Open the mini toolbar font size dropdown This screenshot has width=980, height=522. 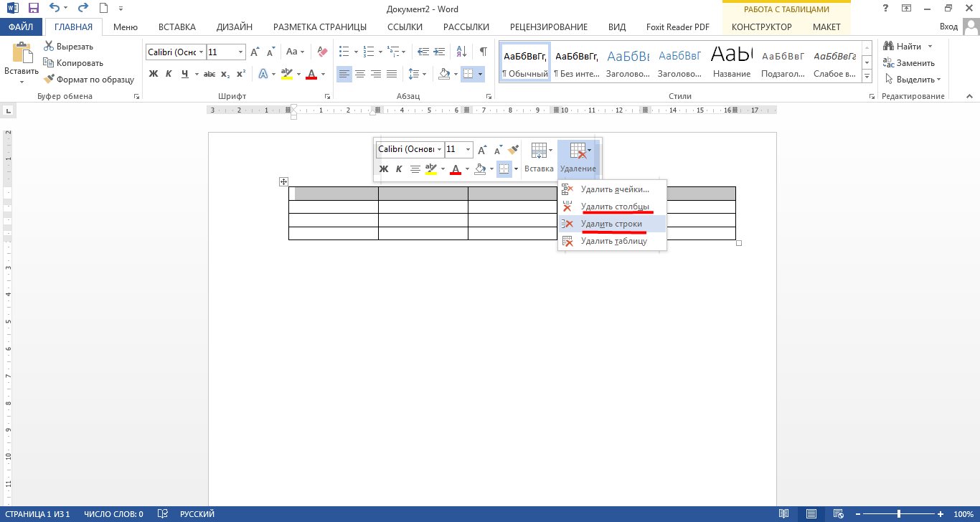(x=468, y=150)
